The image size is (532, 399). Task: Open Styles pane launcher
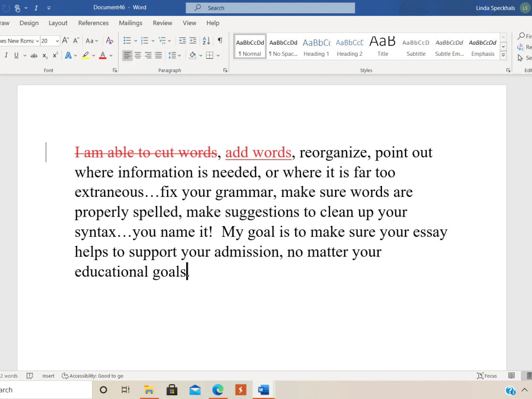tap(508, 70)
